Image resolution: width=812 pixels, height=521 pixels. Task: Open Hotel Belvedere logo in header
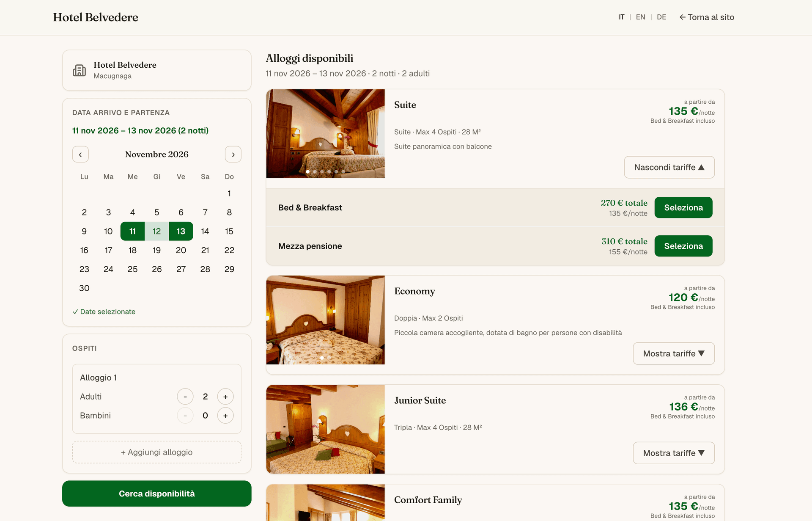[x=96, y=17]
